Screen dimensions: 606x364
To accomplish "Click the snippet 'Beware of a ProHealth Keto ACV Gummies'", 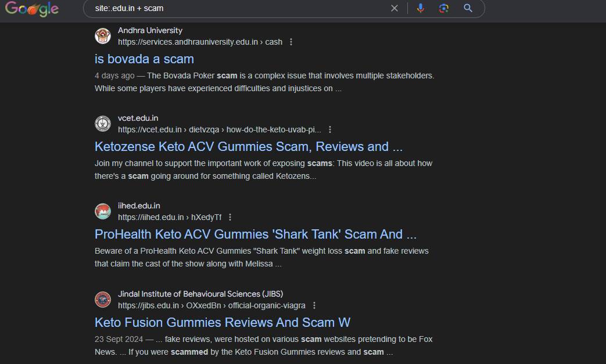I will click(261, 257).
